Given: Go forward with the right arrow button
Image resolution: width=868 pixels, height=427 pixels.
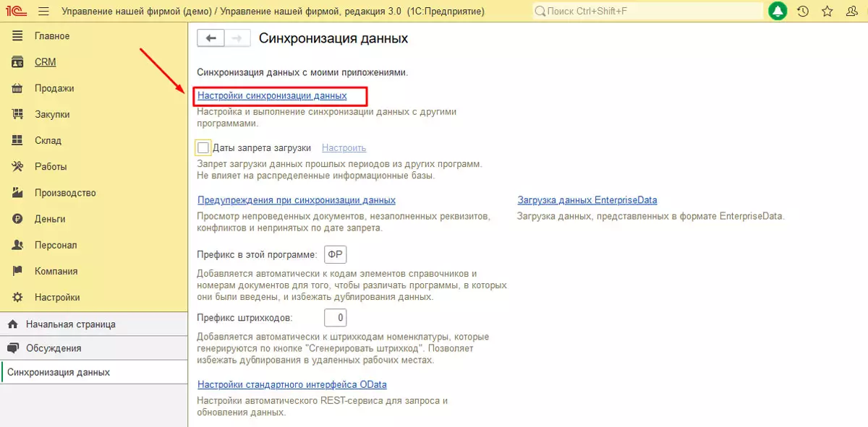Looking at the screenshot, I should click(237, 38).
